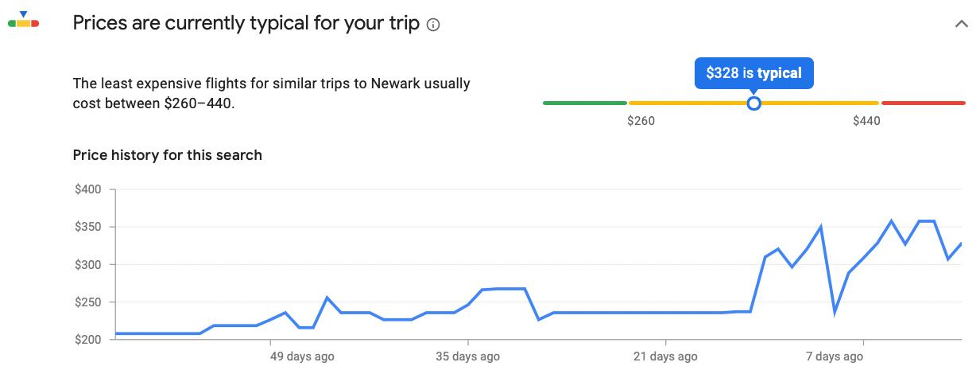
Task: Click the 7 days ago axis label
Action: [x=834, y=356]
